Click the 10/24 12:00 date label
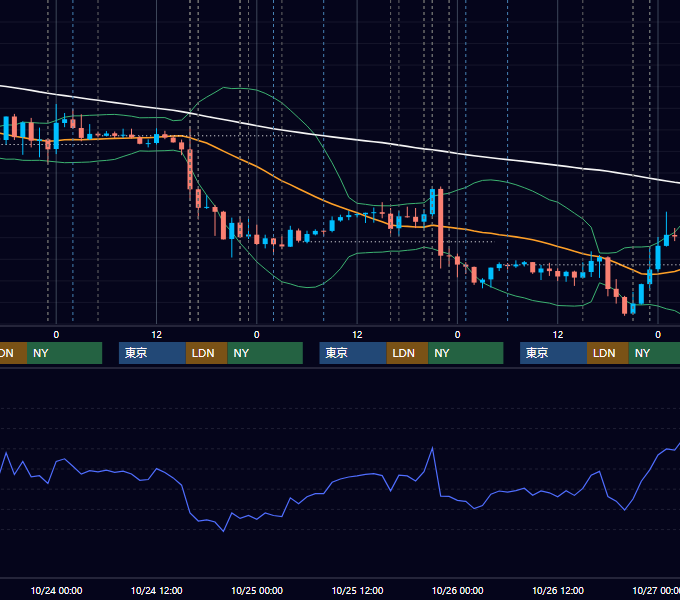This screenshot has width=680, height=600. (x=157, y=590)
